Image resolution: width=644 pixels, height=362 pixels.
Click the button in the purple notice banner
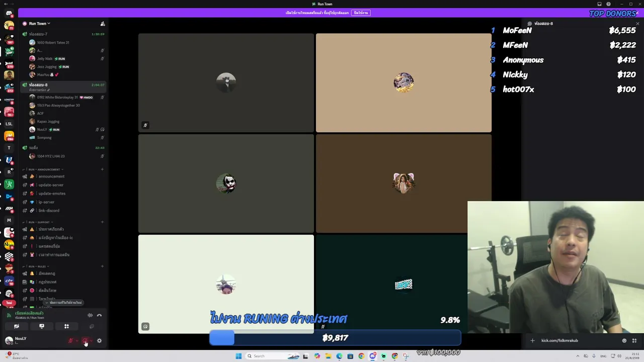(x=361, y=13)
